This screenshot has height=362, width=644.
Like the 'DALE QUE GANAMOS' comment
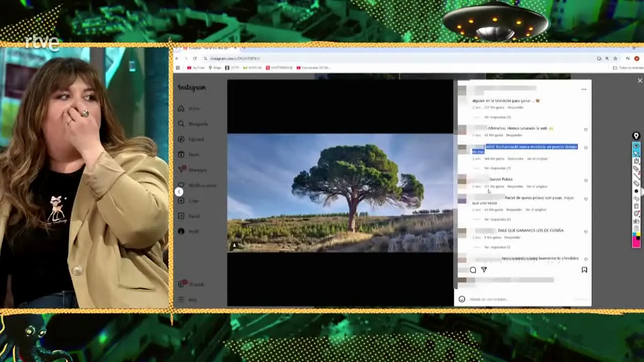[586, 232]
